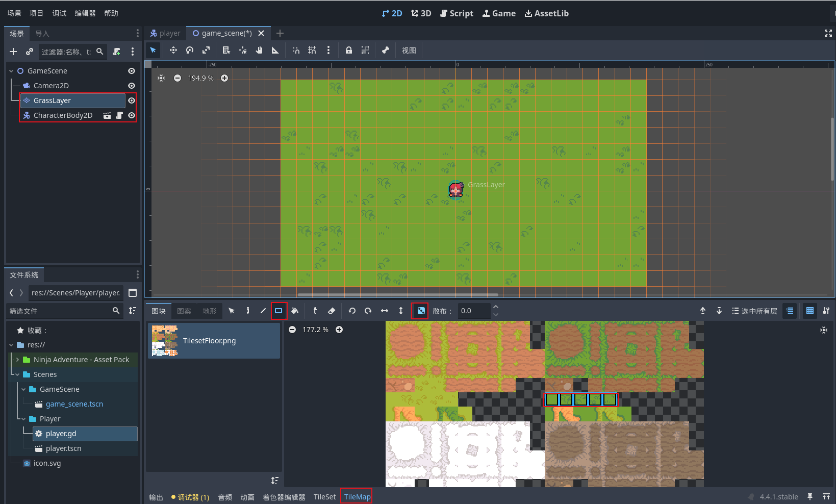Toggle visibility of GameScene node
This screenshot has width=836, height=504.
tap(132, 71)
